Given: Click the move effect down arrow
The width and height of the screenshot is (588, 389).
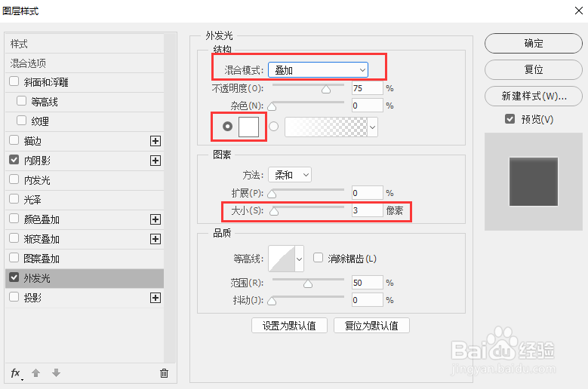Looking at the screenshot, I should pos(55,372).
